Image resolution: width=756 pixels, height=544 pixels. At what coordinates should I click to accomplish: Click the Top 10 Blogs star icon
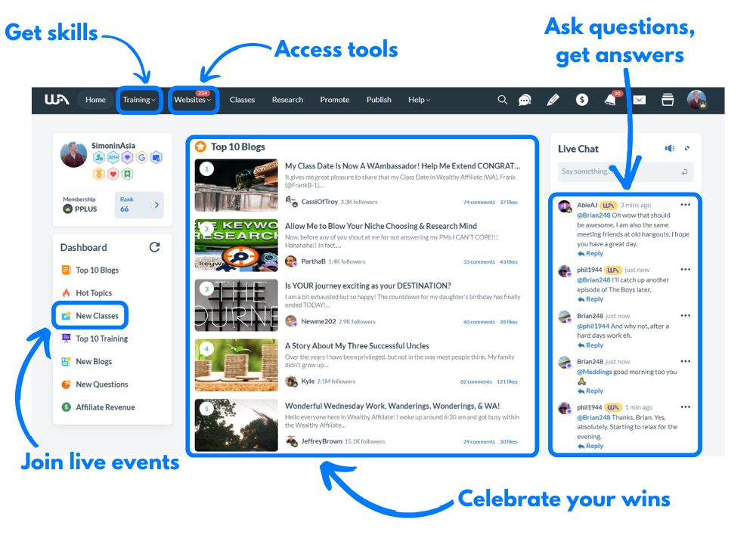pos(200,147)
